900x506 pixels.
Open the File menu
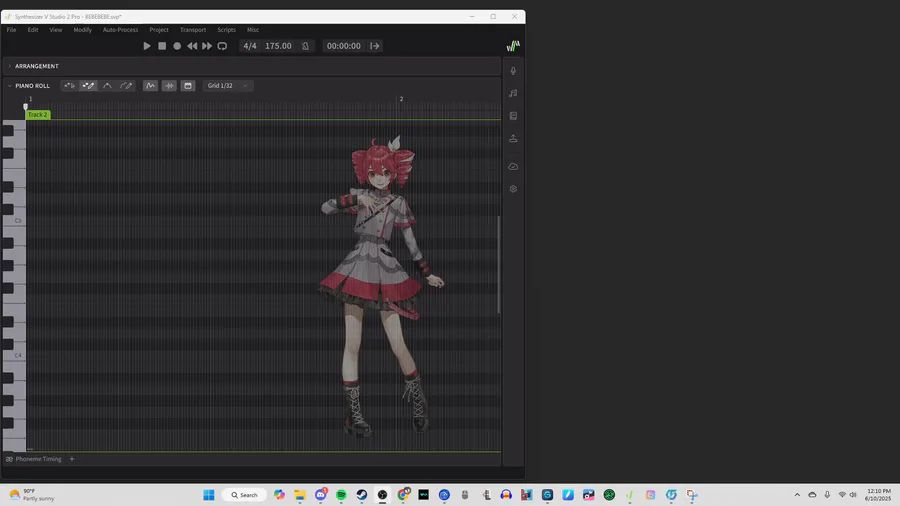pyautogui.click(x=11, y=30)
